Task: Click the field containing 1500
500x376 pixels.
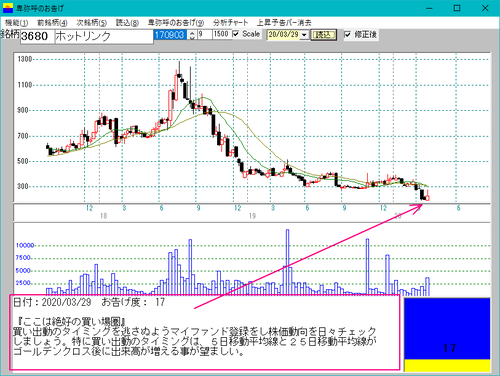Action: (x=222, y=35)
